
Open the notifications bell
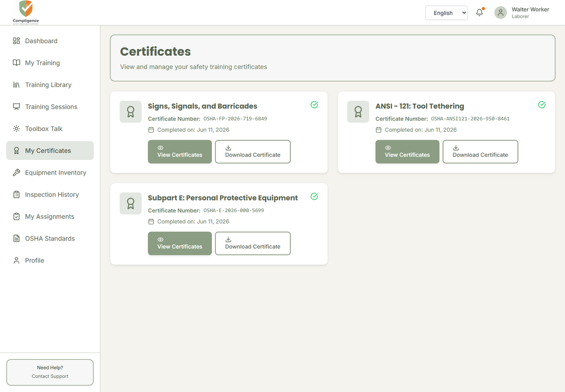pyautogui.click(x=480, y=13)
